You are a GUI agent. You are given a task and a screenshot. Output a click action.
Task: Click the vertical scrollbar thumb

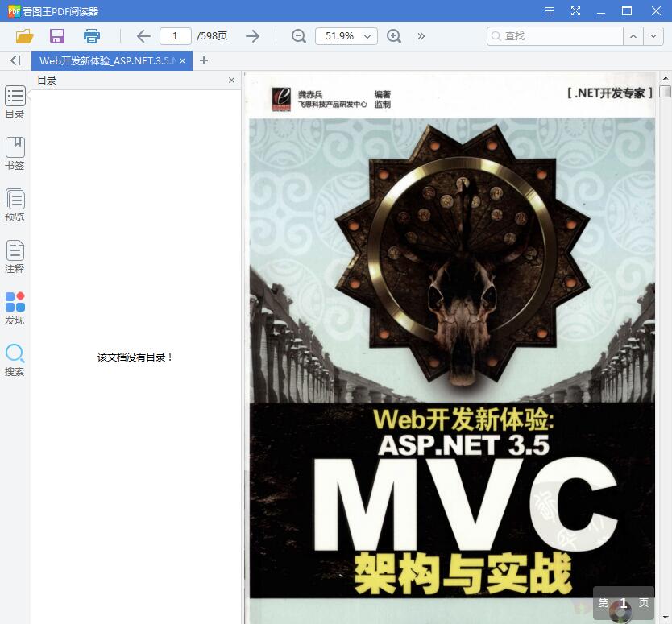click(x=665, y=91)
